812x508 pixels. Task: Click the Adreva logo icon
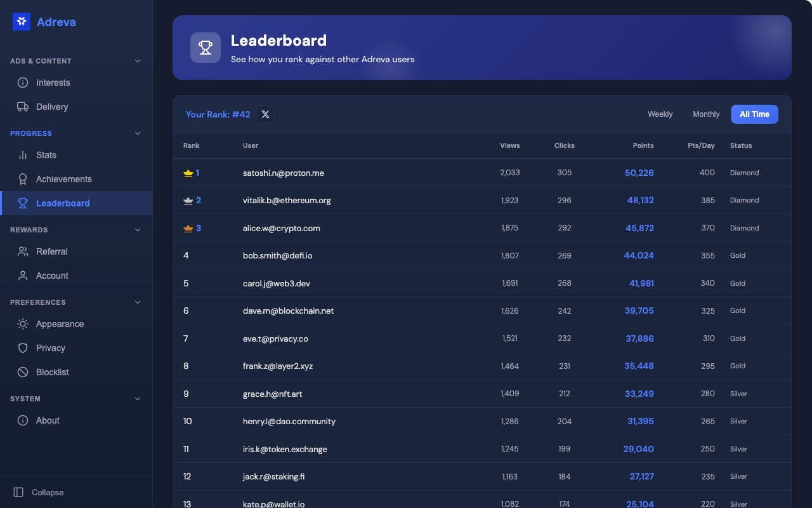pyautogui.click(x=22, y=22)
